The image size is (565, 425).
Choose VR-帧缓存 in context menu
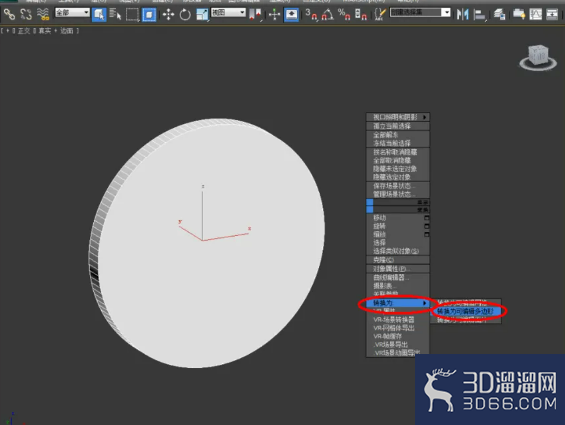[x=398, y=336]
